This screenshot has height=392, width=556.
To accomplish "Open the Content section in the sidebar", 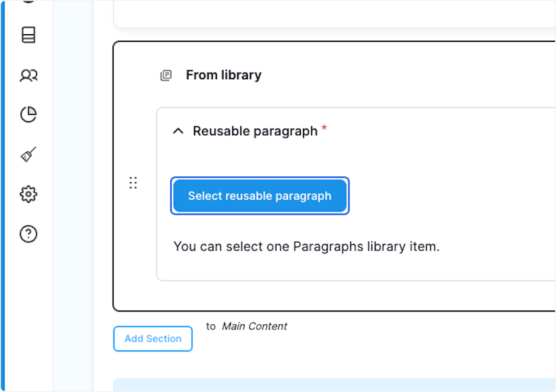I will [x=28, y=35].
